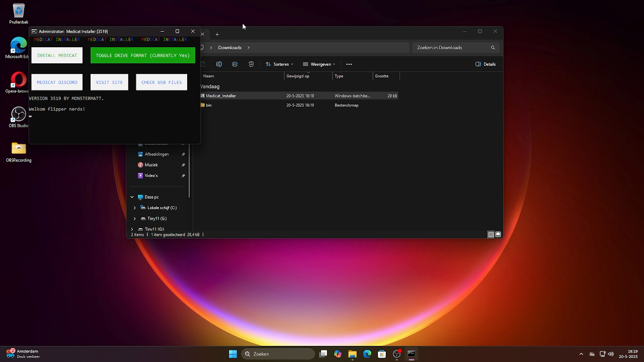Select 'Deze pc' in navigation pane

point(151,197)
